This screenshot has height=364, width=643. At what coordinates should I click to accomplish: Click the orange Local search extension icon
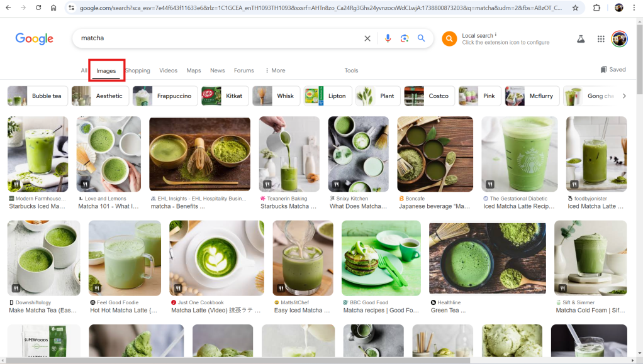pyautogui.click(x=449, y=39)
